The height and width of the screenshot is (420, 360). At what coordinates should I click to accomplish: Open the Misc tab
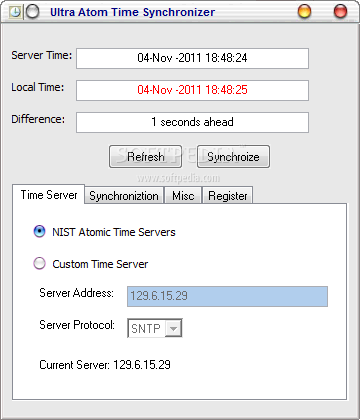[183, 196]
